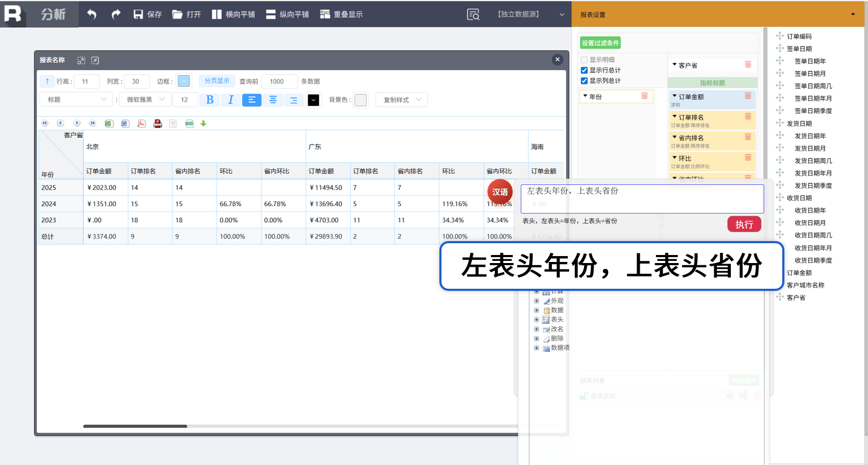Uncheck the 显示行总计 checkbox
Image resolution: width=868 pixels, height=465 pixels.
584,70
